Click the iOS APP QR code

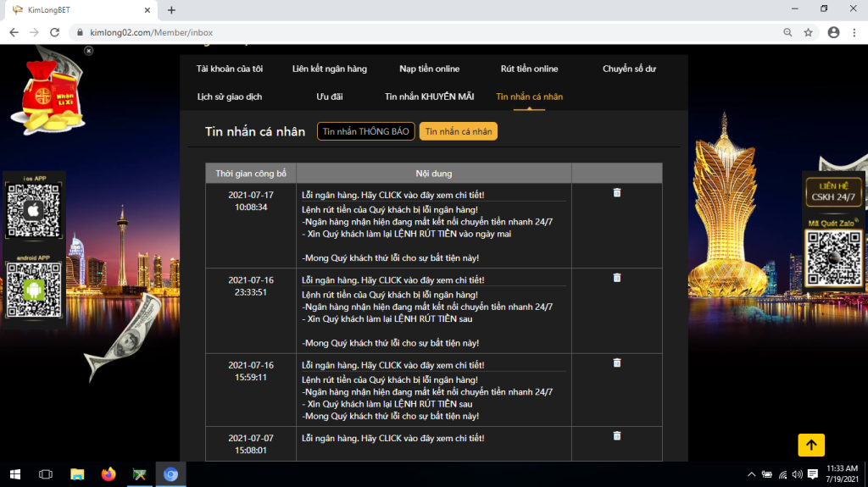pos(35,209)
